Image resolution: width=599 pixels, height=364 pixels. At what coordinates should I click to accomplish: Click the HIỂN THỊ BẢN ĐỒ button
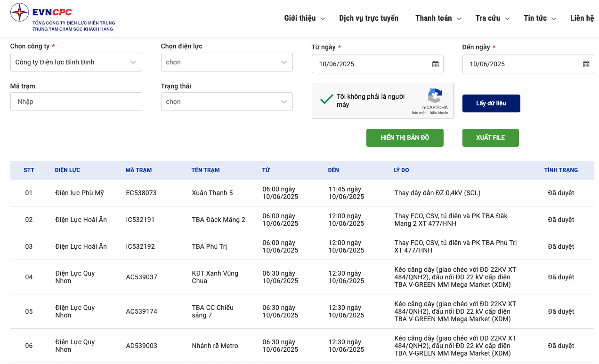(405, 138)
